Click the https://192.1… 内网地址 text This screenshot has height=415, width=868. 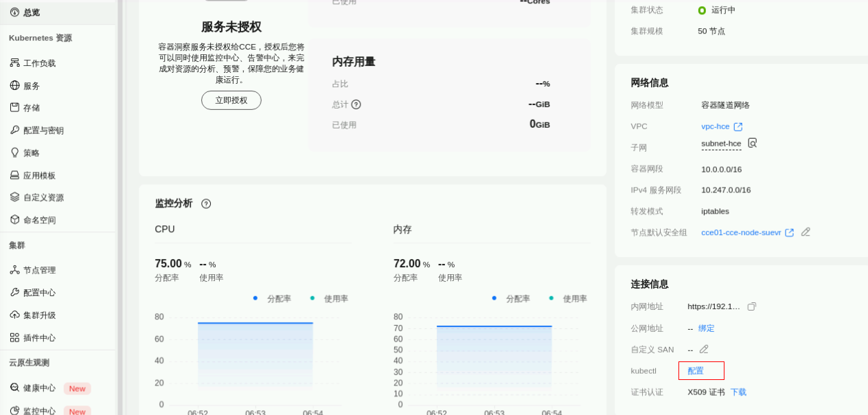pos(714,306)
